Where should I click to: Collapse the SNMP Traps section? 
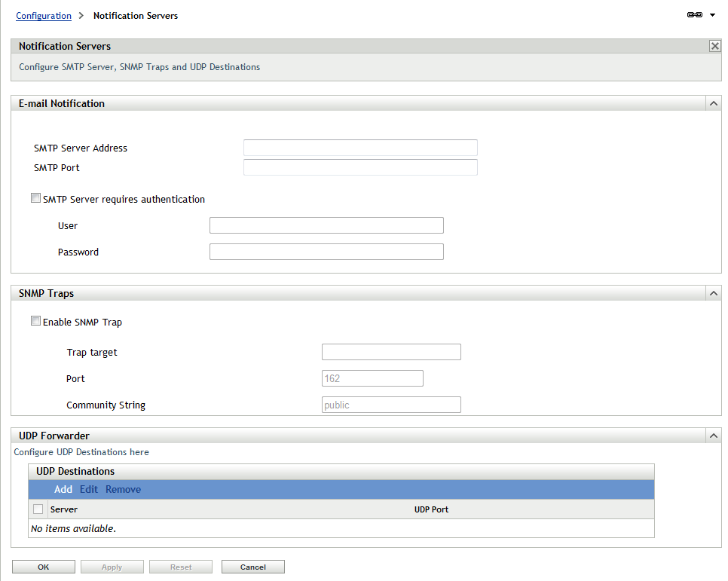[x=713, y=293]
